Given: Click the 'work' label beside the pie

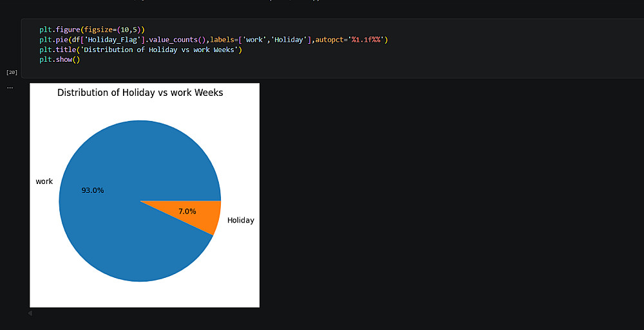Looking at the screenshot, I should [x=44, y=181].
